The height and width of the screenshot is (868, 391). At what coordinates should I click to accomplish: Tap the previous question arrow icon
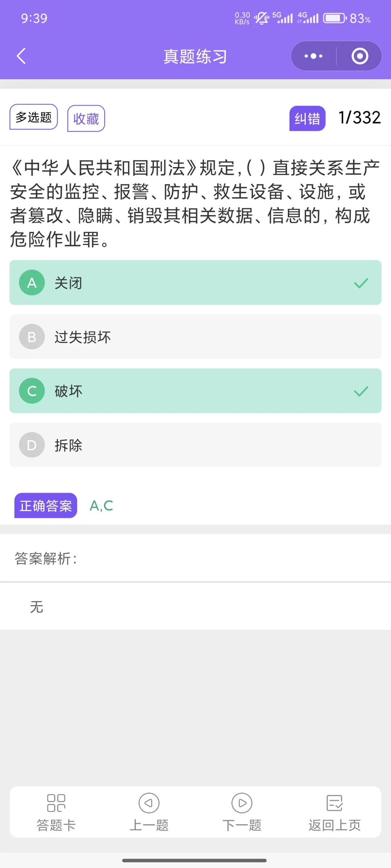tap(149, 803)
